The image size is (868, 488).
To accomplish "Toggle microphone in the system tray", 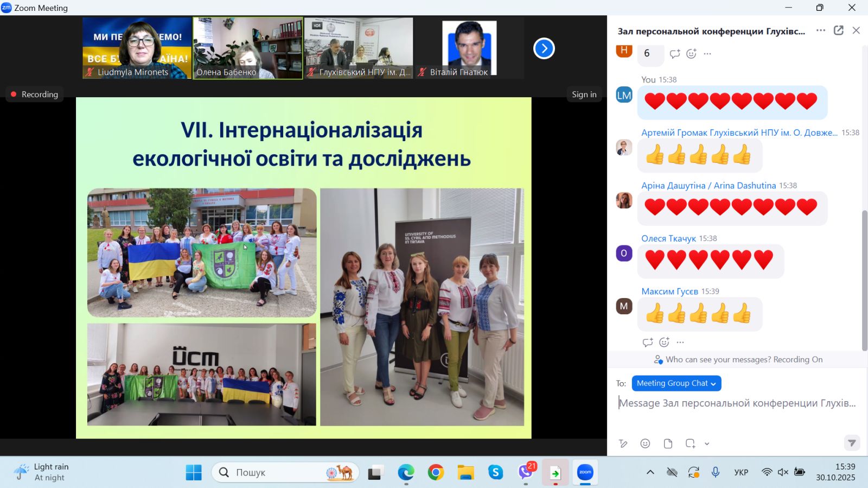I will click(x=716, y=472).
